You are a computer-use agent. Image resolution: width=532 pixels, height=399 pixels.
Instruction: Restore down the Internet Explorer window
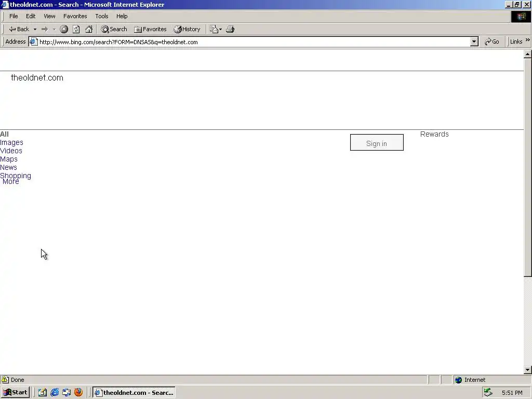517,5
